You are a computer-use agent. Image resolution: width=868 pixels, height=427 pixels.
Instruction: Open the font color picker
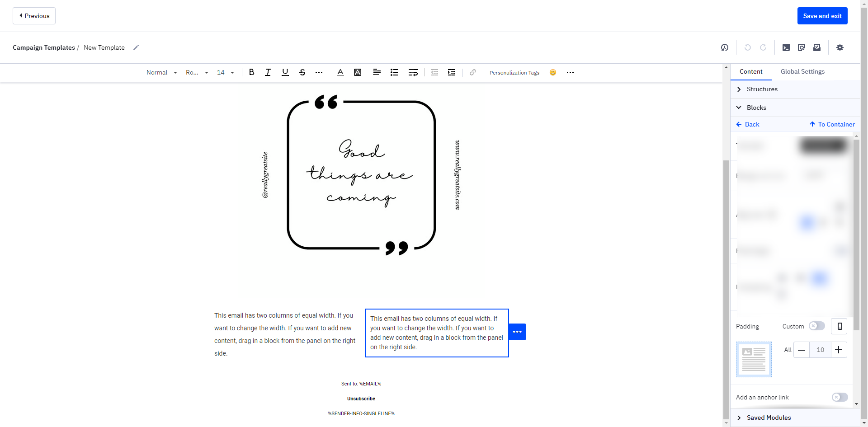point(340,72)
